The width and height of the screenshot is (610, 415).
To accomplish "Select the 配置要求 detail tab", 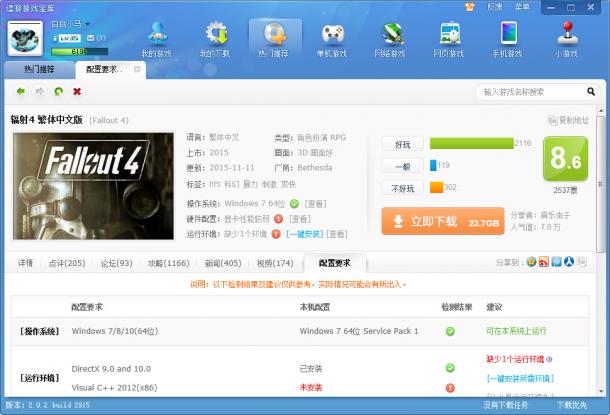I will 335,263.
